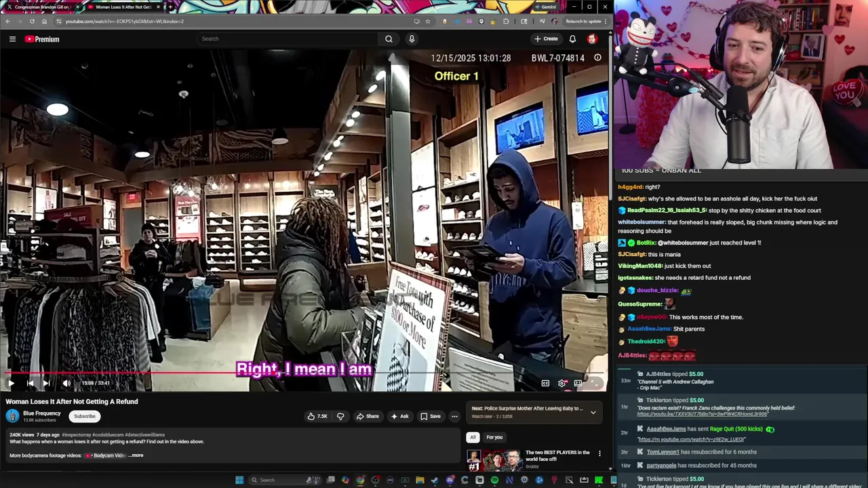
Task: Go to YouTube Premium home logo
Action: pyautogui.click(x=42, y=39)
